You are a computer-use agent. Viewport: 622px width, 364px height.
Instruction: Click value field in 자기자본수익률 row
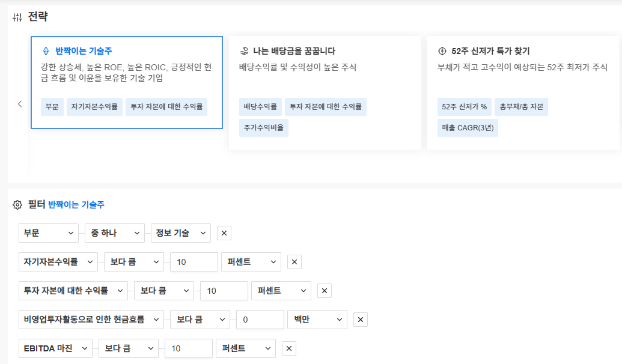(x=194, y=262)
